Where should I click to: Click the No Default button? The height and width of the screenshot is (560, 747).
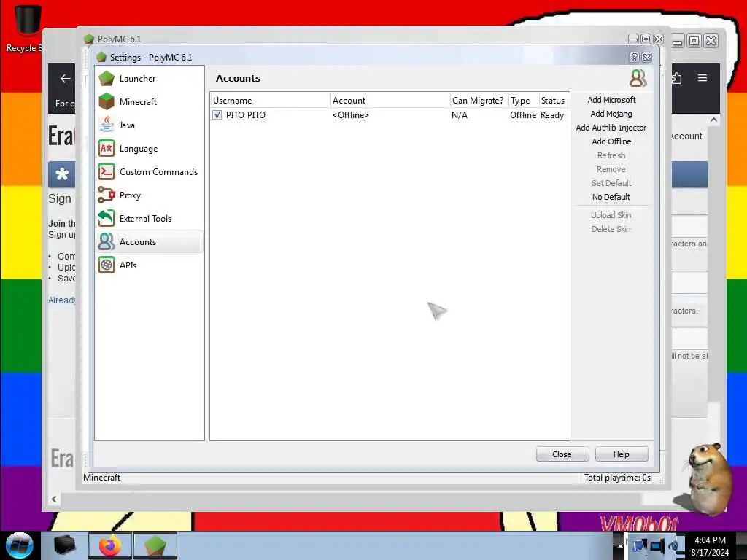(611, 197)
